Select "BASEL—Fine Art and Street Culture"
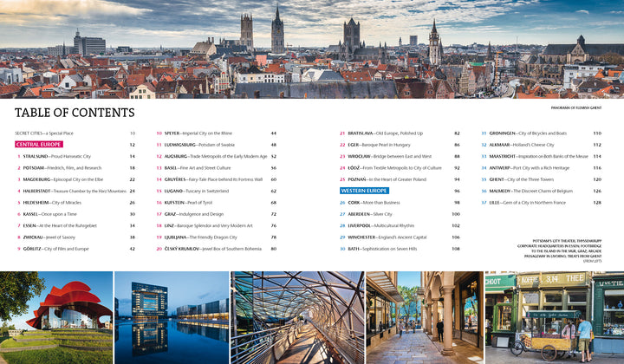624x364 pixels. click(198, 168)
